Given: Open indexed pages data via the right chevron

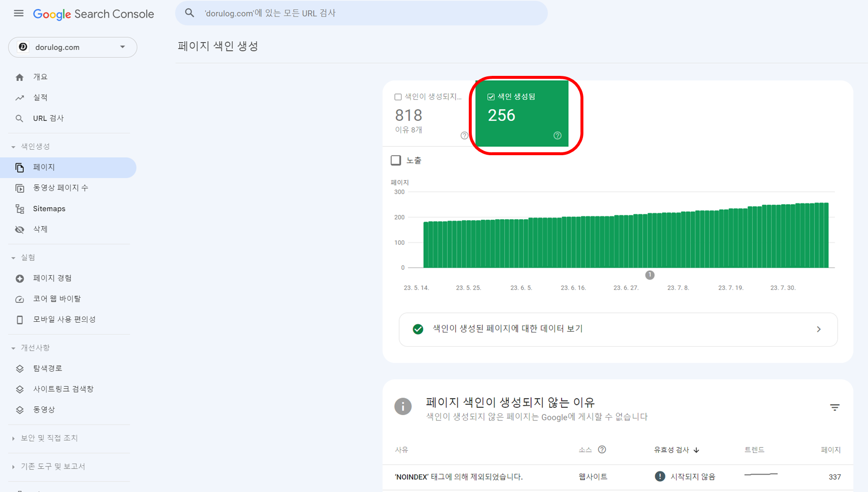Looking at the screenshot, I should point(819,329).
